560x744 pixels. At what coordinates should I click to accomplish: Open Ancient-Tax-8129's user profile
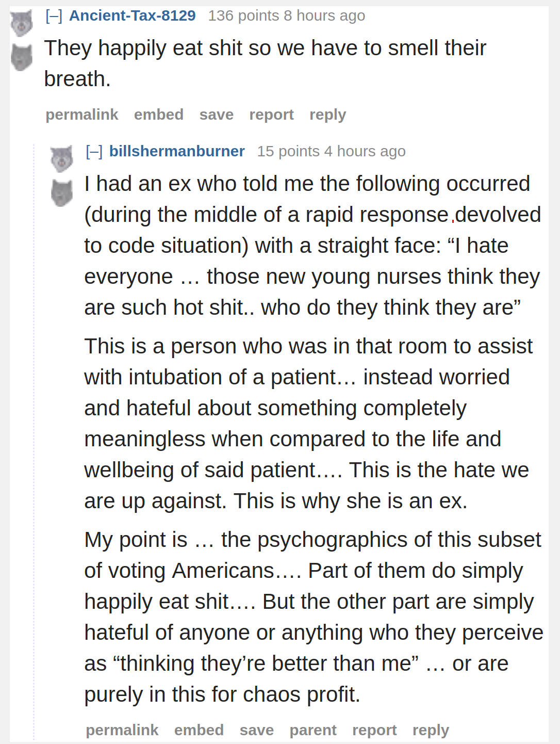tap(133, 15)
